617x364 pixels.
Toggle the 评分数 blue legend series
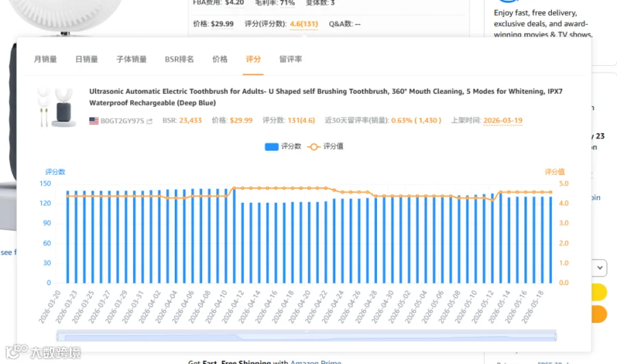coord(283,147)
